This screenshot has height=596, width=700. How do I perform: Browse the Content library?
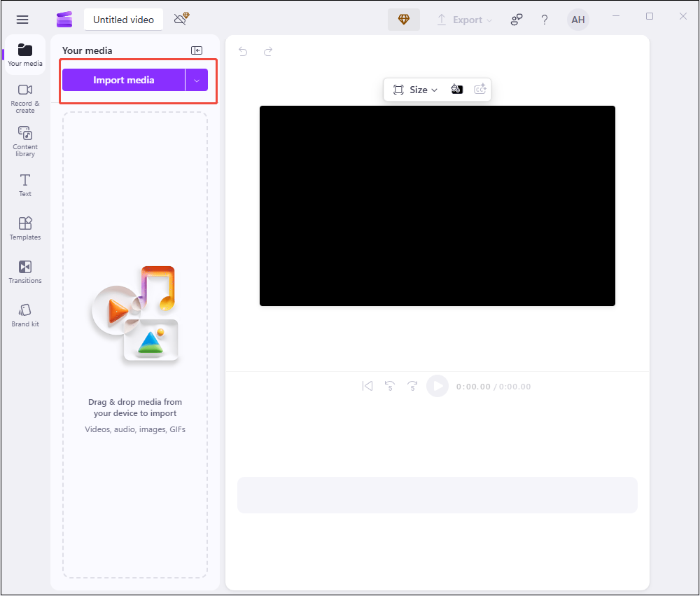pyautogui.click(x=24, y=141)
